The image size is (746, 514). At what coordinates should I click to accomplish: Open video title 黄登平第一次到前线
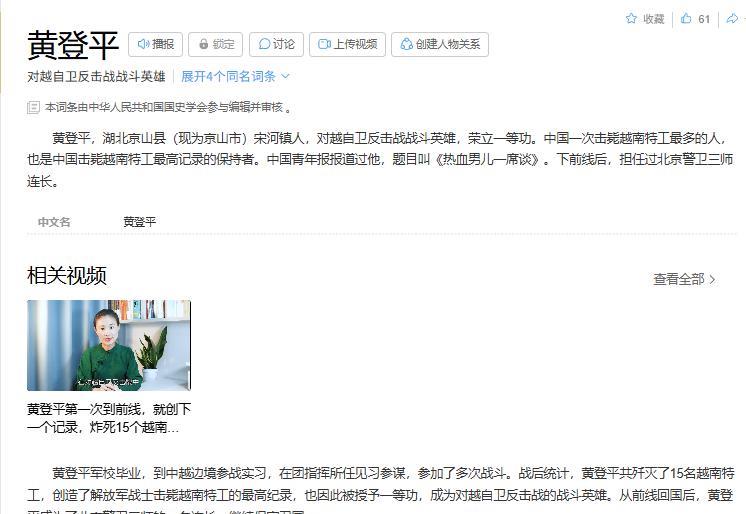[x=109, y=418]
